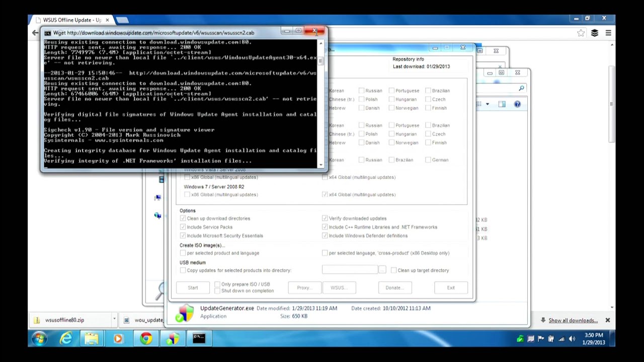The width and height of the screenshot is (644, 362).
Task: Expand the view options arrow in Explorer toolbar
Action: pos(487,104)
